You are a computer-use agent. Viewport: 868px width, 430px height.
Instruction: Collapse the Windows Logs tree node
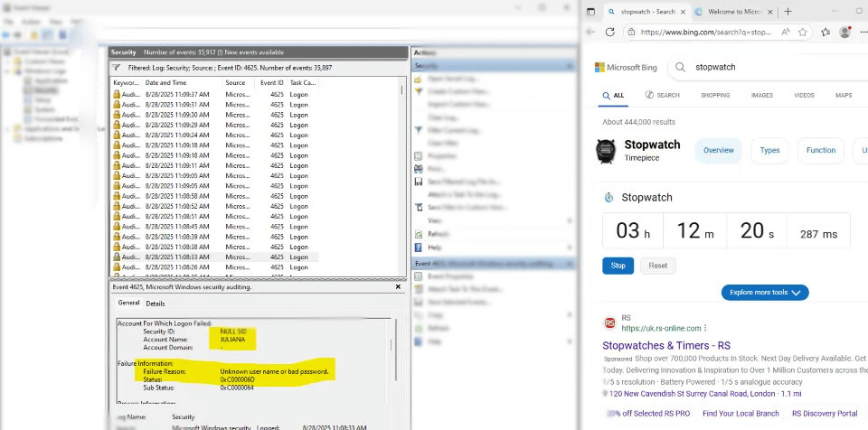coord(8,71)
